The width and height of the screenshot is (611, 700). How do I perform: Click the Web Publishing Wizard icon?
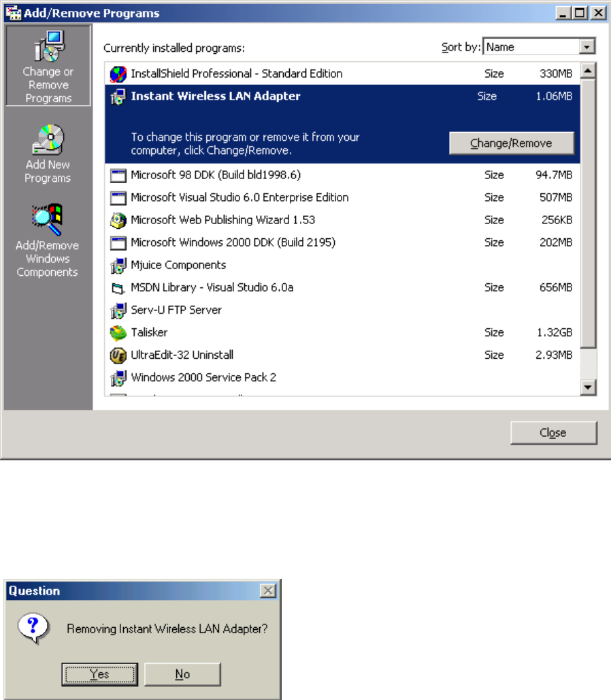click(x=118, y=220)
